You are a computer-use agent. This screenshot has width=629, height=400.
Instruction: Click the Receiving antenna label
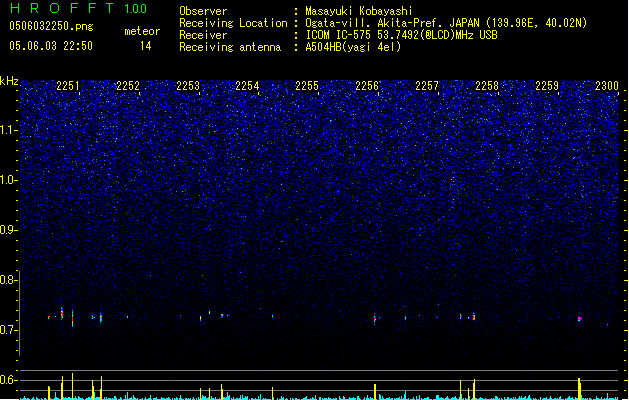(x=230, y=47)
